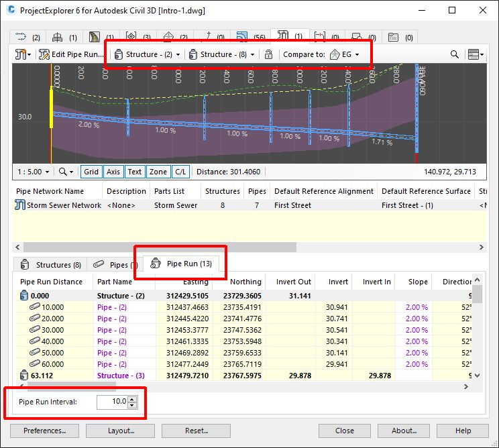Click the Slope column header
Image resolution: width=499 pixels, height=448 pixels.
pyautogui.click(x=418, y=282)
